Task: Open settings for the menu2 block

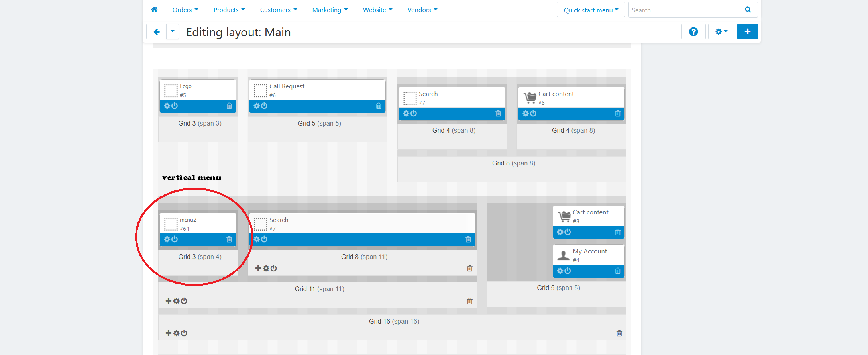Action: tap(167, 239)
